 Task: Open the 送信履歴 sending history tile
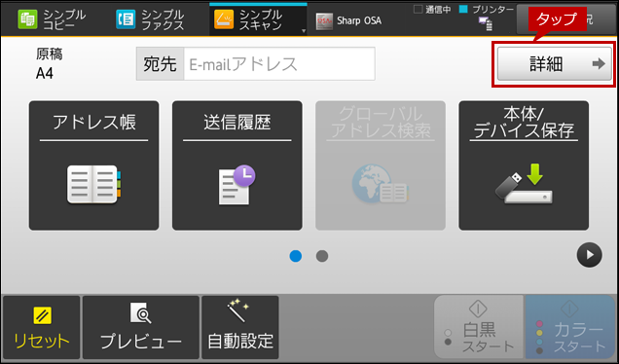coord(237,165)
